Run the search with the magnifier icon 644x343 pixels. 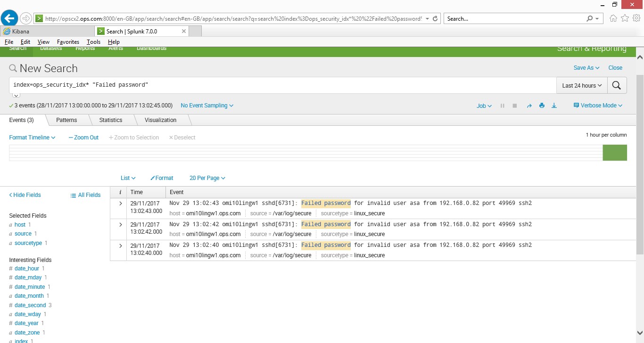pos(617,85)
